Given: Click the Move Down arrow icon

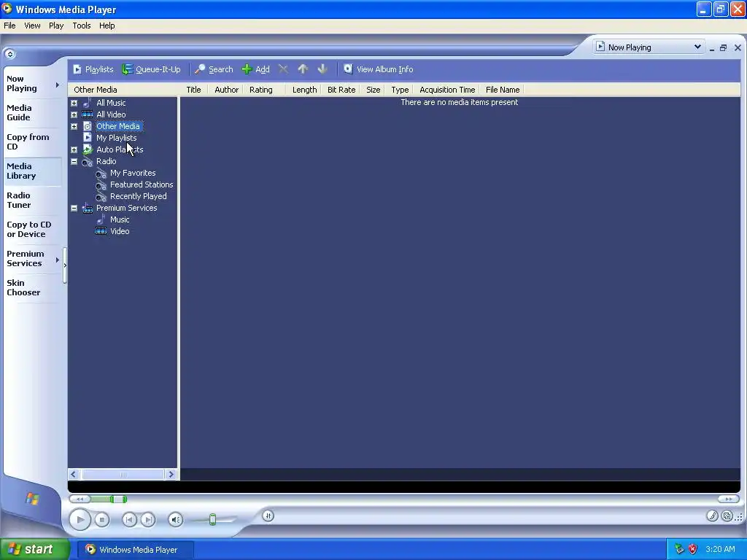Looking at the screenshot, I should [322, 69].
